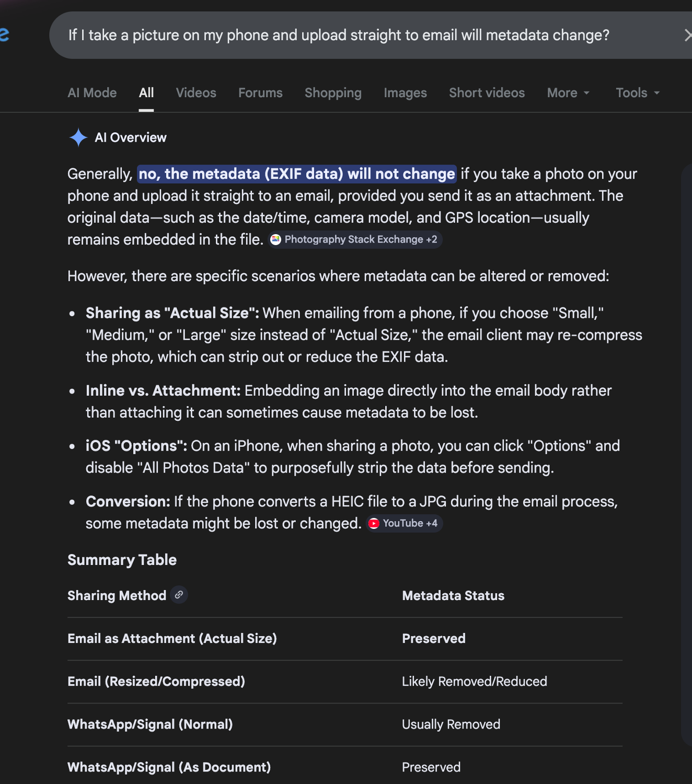Click the YouTube source icon chip
Viewport: 692px width, 784px height.
(x=374, y=523)
